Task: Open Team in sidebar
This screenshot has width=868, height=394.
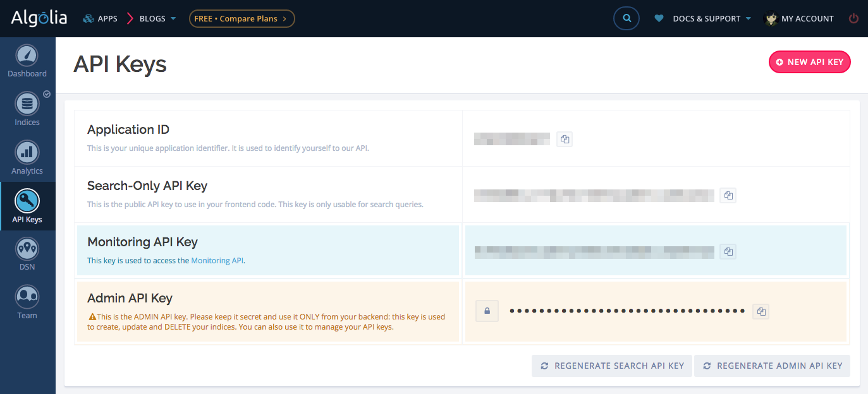Action: [x=27, y=303]
